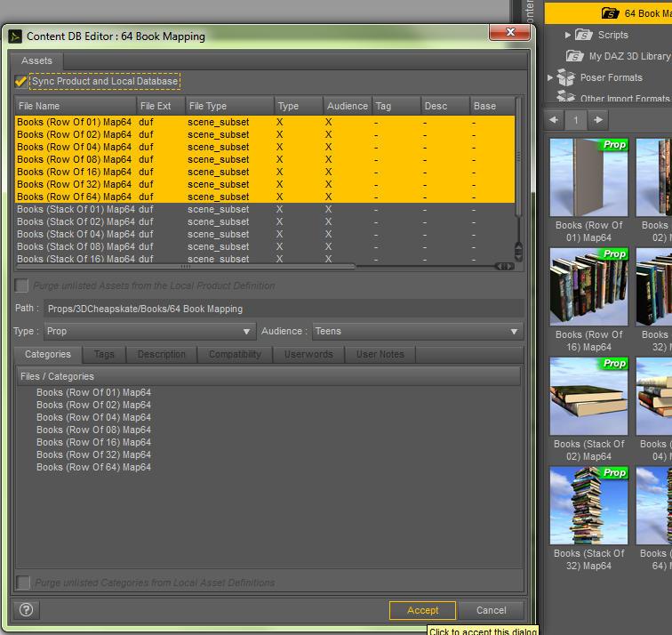
Task: Toggle Purge unlisted Categories checkbox
Action: [x=23, y=583]
